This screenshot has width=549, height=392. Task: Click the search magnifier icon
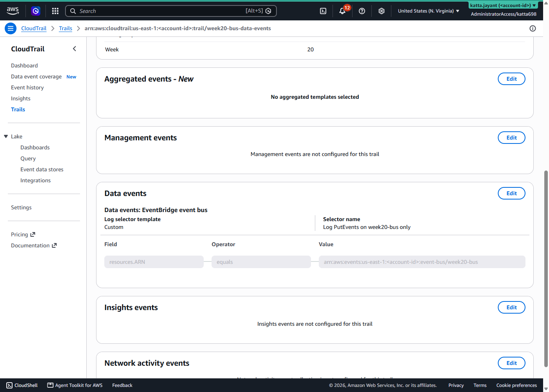(73, 11)
